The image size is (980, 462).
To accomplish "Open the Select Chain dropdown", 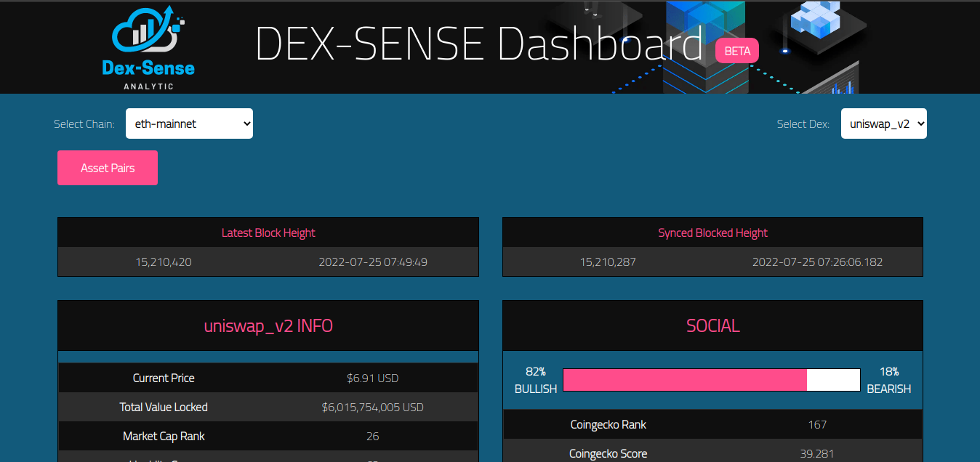I will point(189,123).
